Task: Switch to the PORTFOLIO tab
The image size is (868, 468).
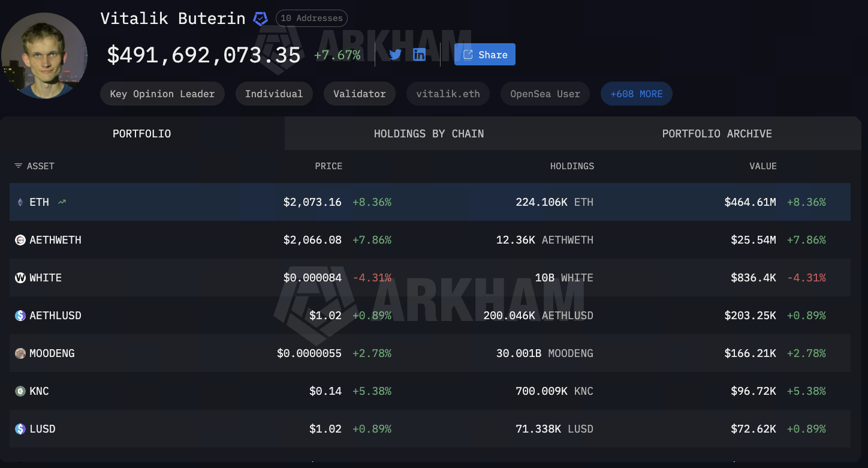Action: point(142,134)
